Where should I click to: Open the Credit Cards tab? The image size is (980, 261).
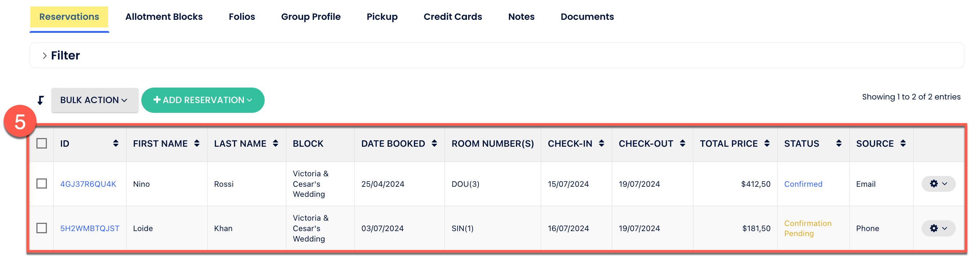pyautogui.click(x=453, y=17)
